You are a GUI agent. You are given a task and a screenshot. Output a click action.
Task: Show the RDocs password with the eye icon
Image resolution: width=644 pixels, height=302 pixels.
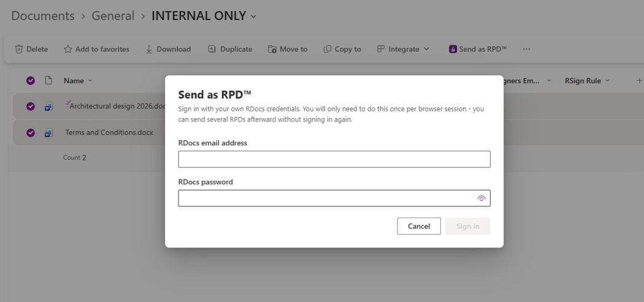[481, 198]
